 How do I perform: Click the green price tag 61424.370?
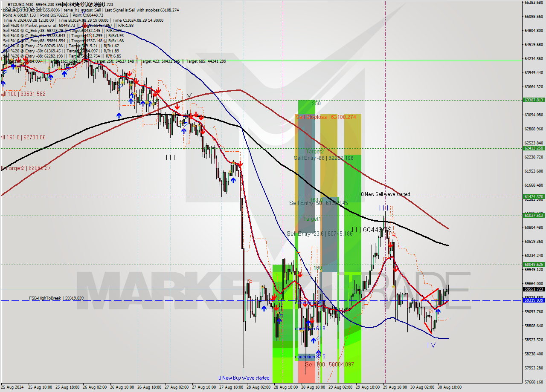533,197
